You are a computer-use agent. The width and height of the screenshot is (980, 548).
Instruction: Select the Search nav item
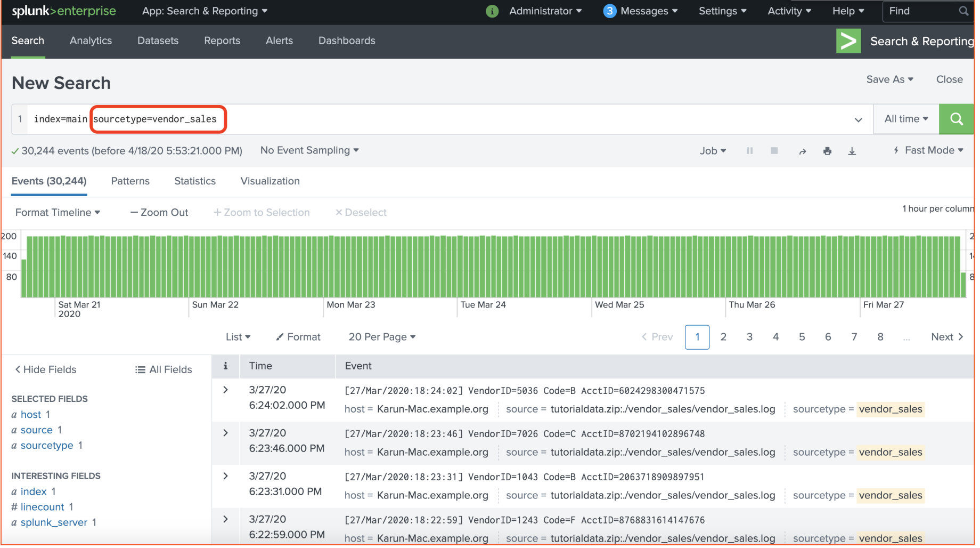(28, 41)
